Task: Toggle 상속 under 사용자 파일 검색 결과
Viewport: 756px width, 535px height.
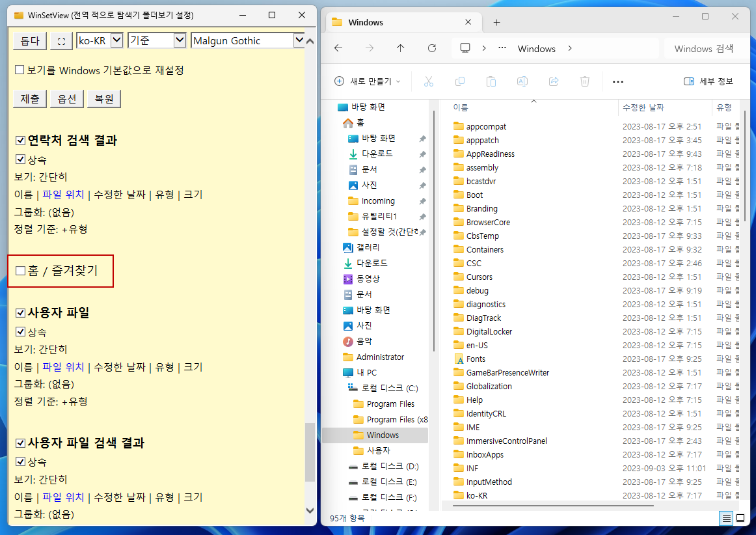Action: (x=20, y=461)
